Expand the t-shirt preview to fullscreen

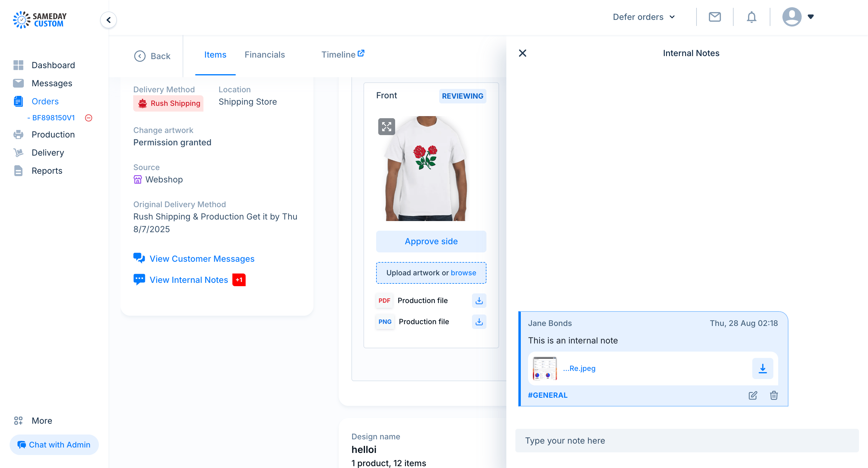[x=386, y=127]
